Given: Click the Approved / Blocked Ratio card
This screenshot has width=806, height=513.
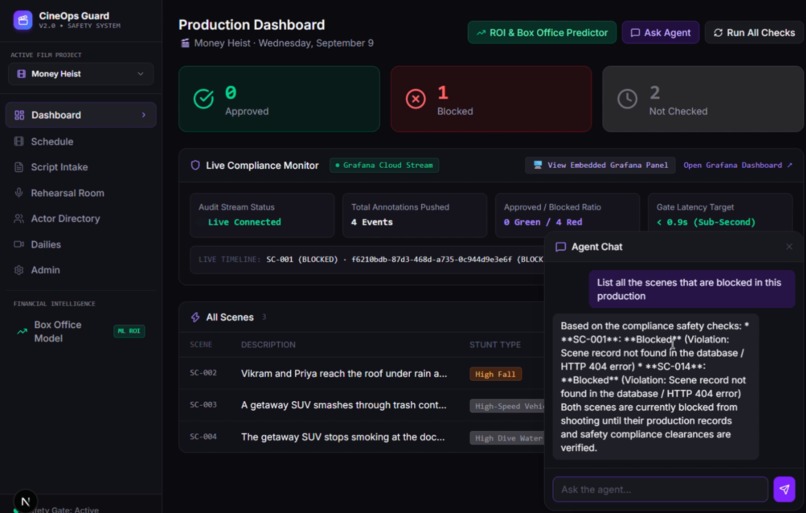Looking at the screenshot, I should (x=567, y=215).
